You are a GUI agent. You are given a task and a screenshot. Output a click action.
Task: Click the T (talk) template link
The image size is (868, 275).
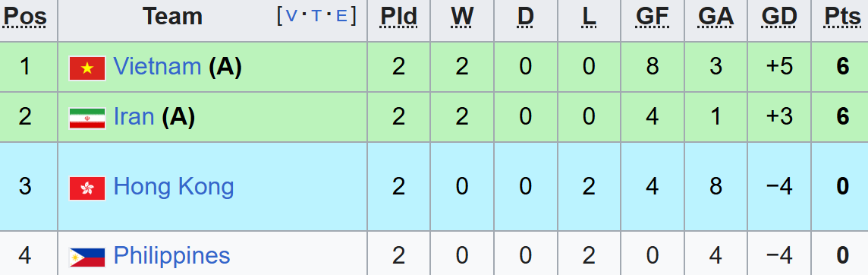[x=316, y=17]
